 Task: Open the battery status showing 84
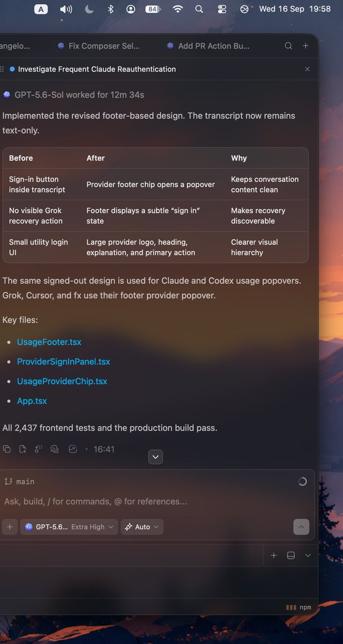153,9
